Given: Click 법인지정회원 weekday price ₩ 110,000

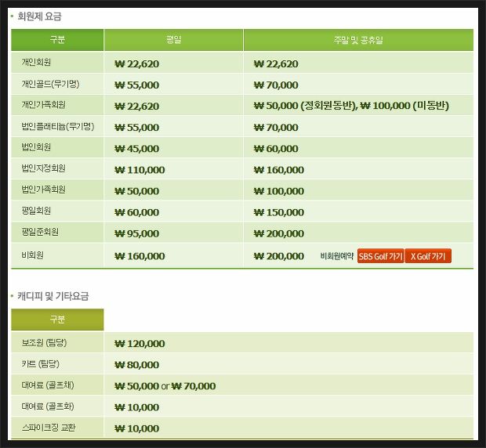Looking at the screenshot, I should (x=140, y=170).
